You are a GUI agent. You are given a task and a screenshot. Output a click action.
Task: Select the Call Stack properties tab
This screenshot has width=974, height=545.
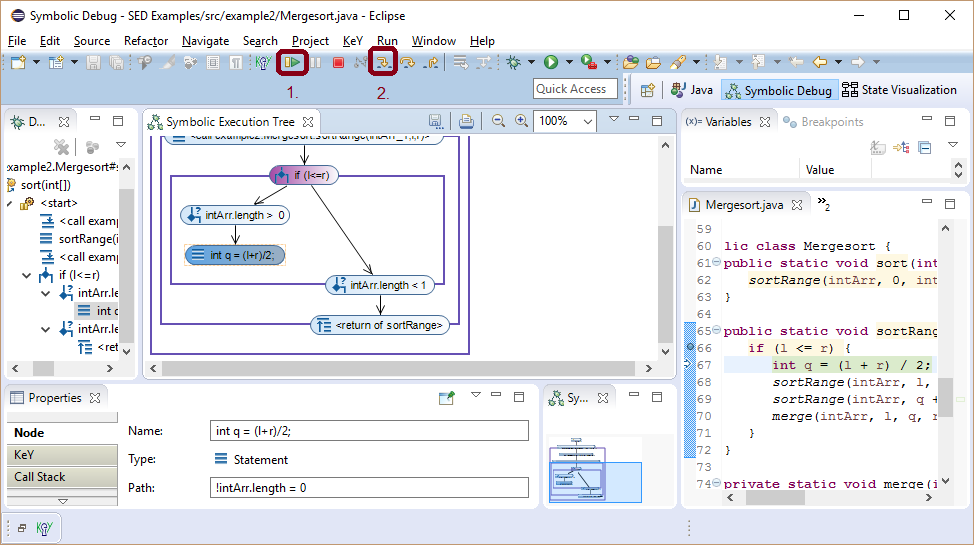tap(62, 477)
